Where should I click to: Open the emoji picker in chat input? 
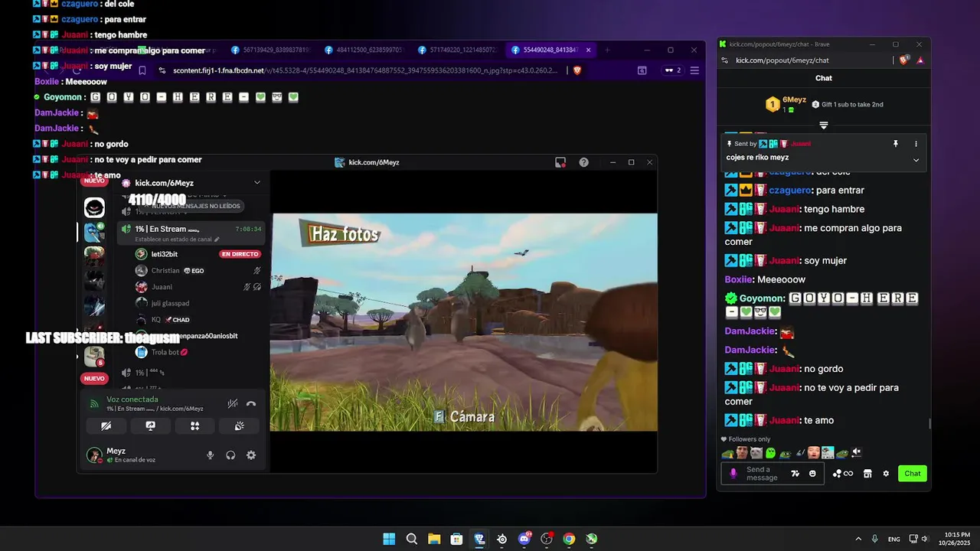pos(812,474)
